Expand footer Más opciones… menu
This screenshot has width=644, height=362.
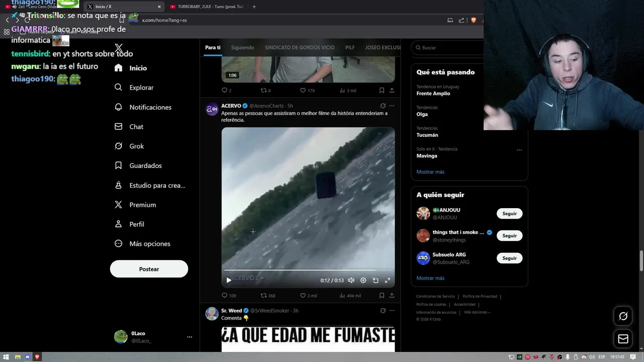click(x=477, y=312)
